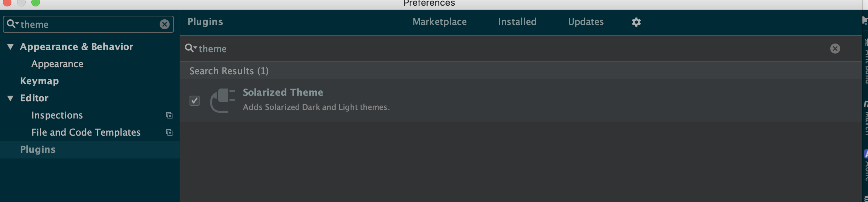Click the icon beside File and Code Templates
Screen dimensions: 868x202
coord(169,132)
